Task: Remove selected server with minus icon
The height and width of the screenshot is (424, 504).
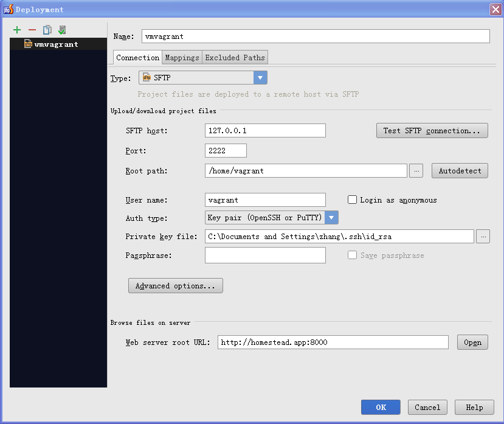Action: coord(32,30)
